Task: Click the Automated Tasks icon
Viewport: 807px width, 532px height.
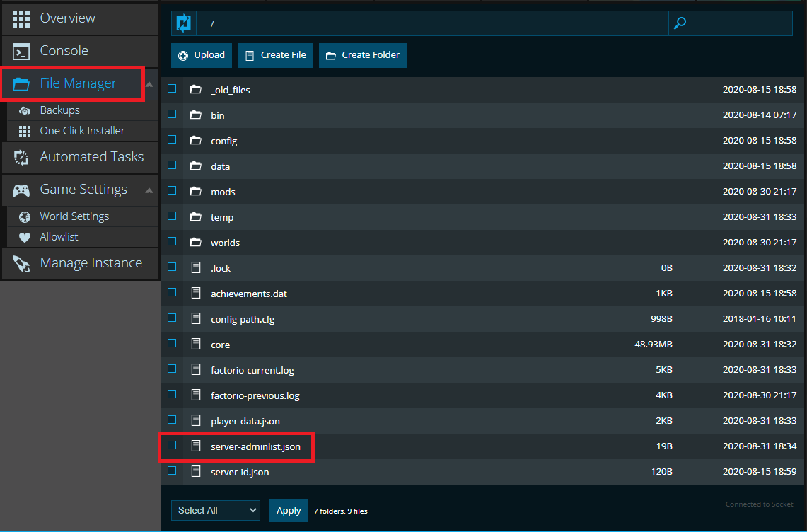Action: [21, 157]
